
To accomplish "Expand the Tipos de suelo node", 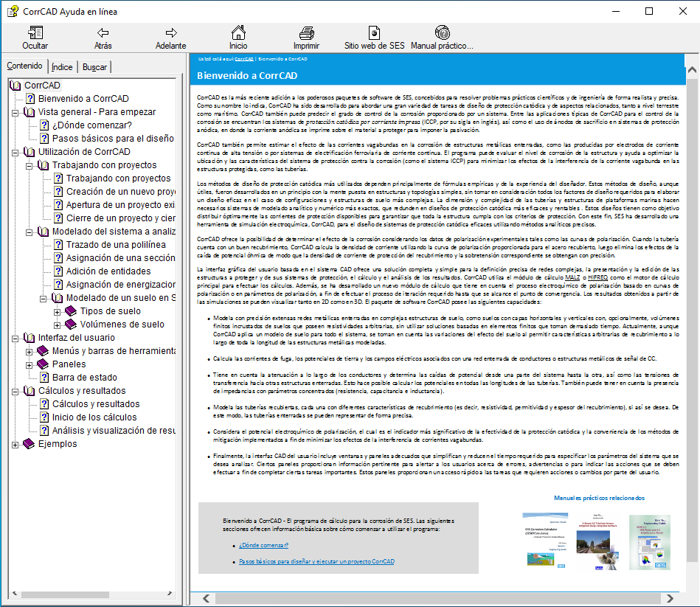I will pos(57,312).
